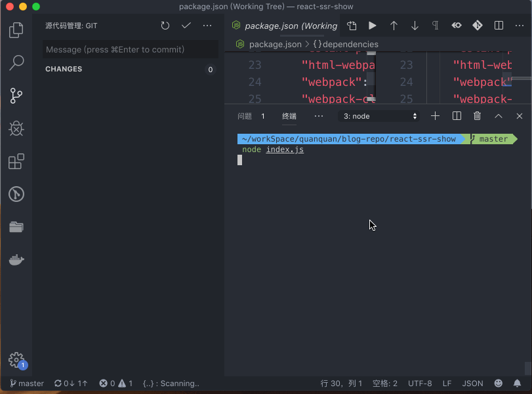Select the Source Control view icon

click(x=16, y=96)
